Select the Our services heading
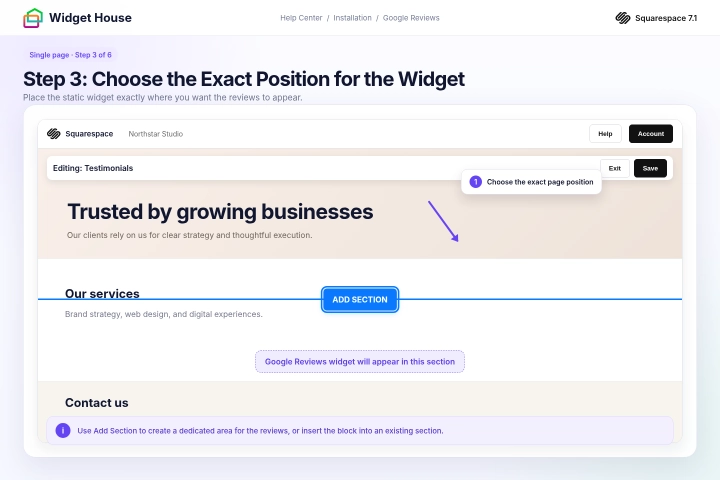 point(102,294)
